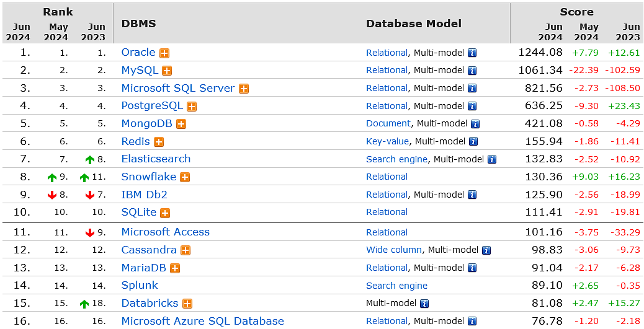
Task: Select the IBM Db2 score 125.90
Action: (543, 195)
